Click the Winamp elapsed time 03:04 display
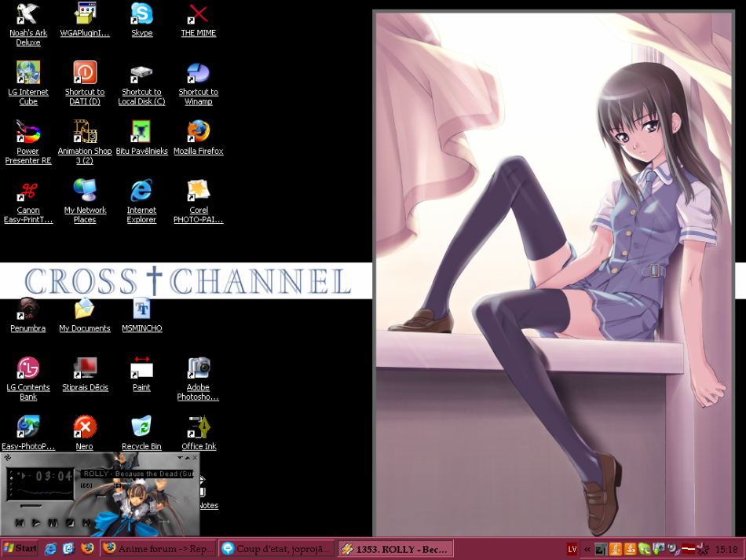Screen dimensions: 746x560 coord(53,475)
